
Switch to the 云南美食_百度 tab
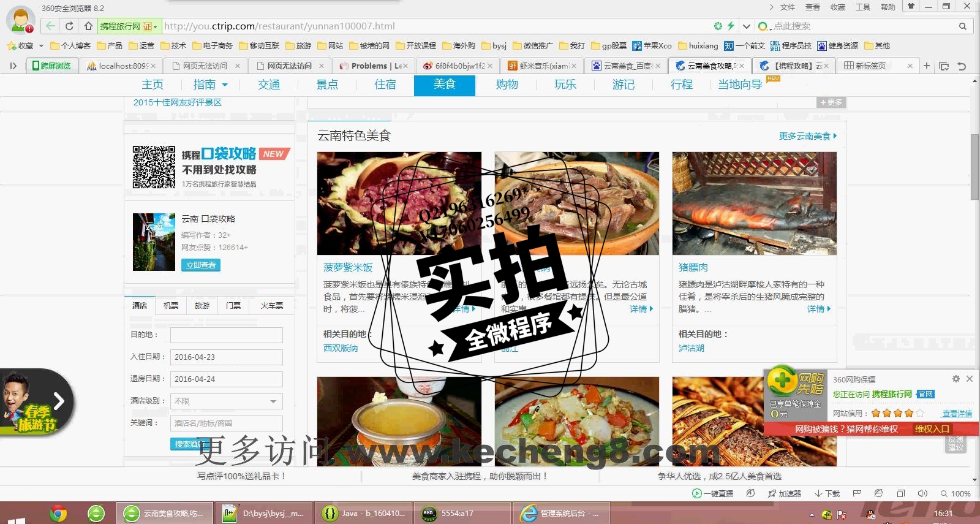626,66
